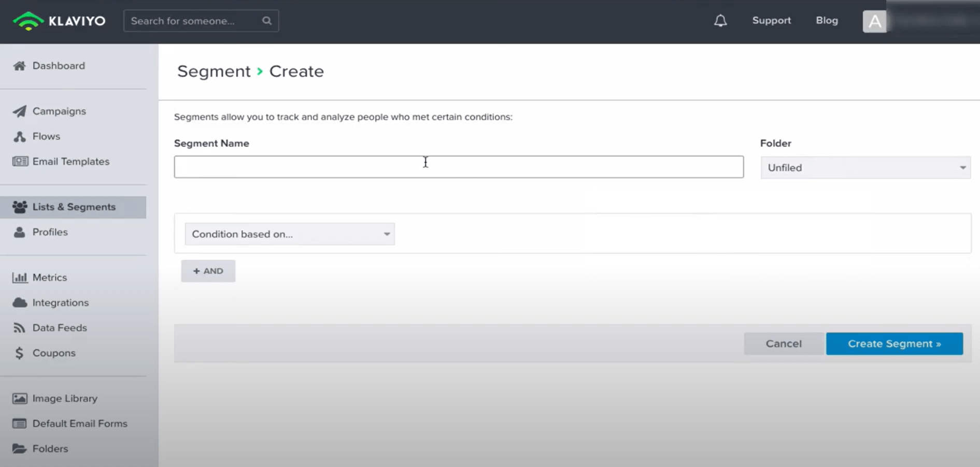Expand the Condition based on dropdown
The width and height of the screenshot is (980, 467).
pyautogui.click(x=290, y=234)
